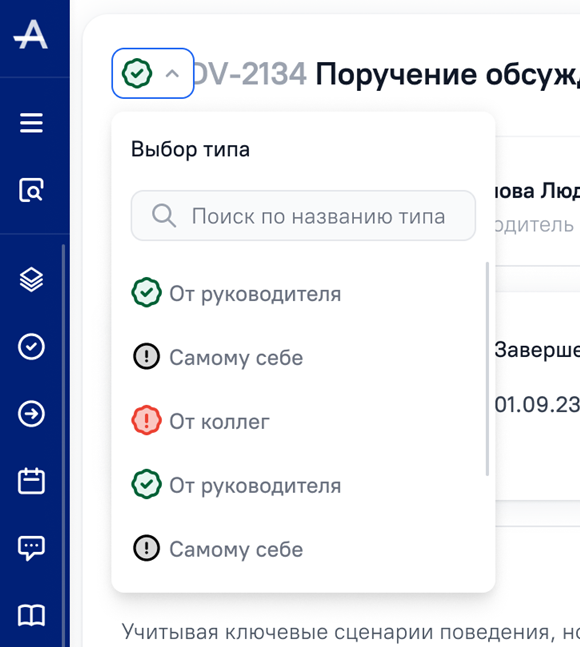Open the circled arrow icon in sidebar
Viewport: 580px width, 647px height.
(x=31, y=413)
